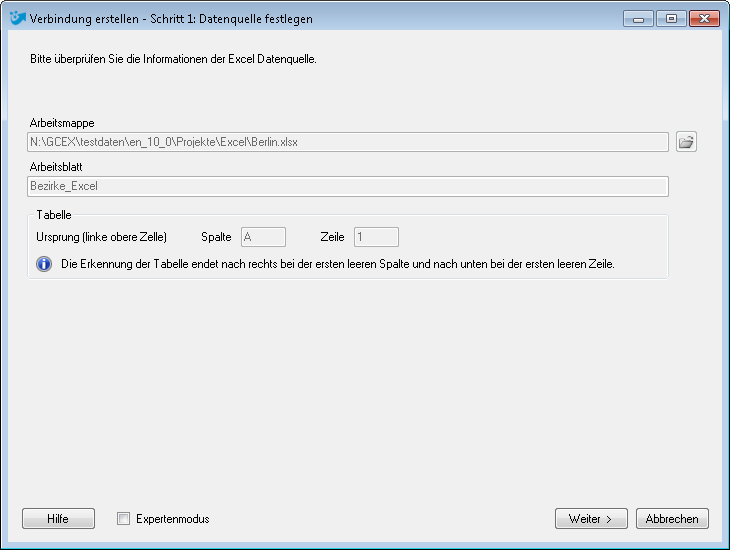Click the 'Die Erkennung der Tabelle' hint text
This screenshot has height=550, width=730.
[x=338, y=264]
